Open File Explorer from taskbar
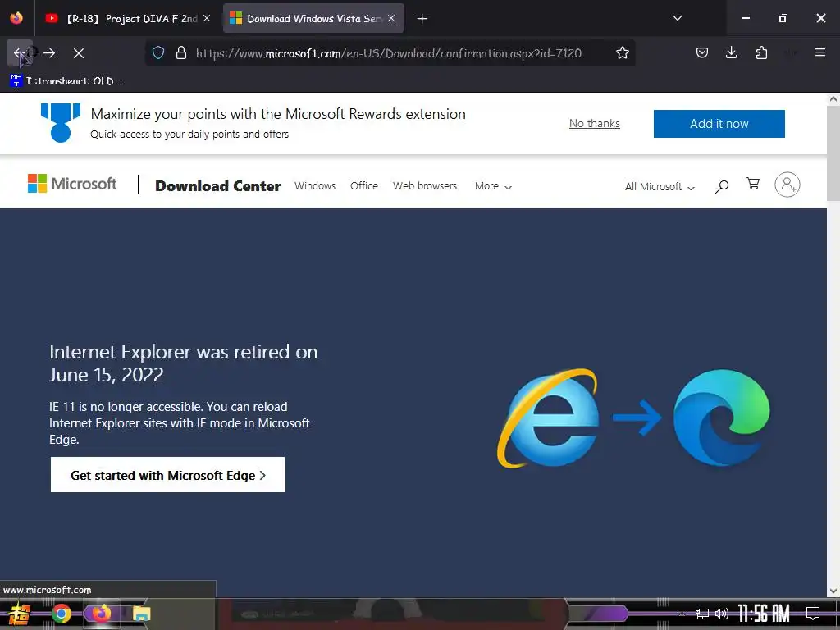 141,614
